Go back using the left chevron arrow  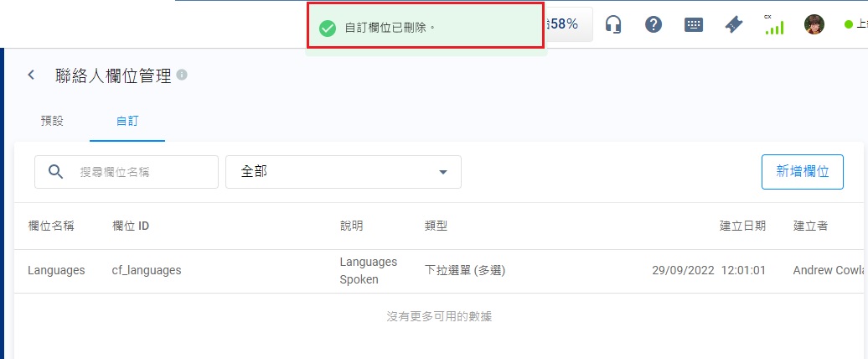[32, 75]
